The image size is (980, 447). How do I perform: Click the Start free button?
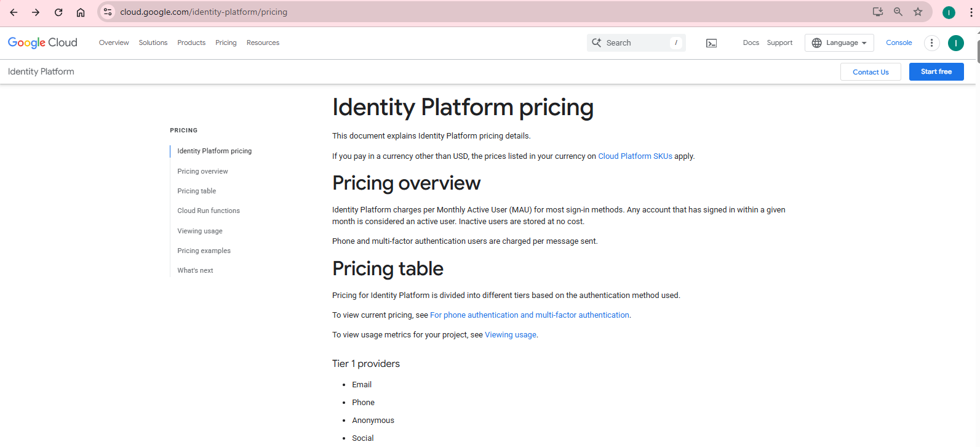tap(936, 71)
